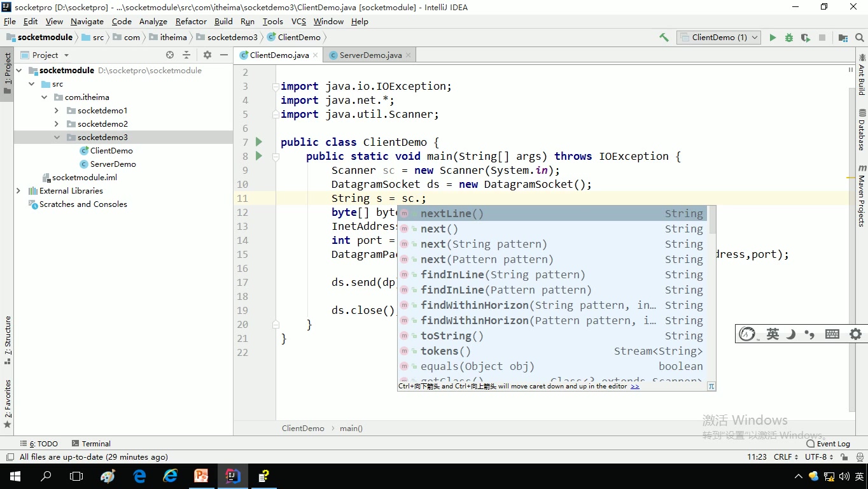
Task: Run ClientDemo with coverage icon
Action: click(x=806, y=38)
